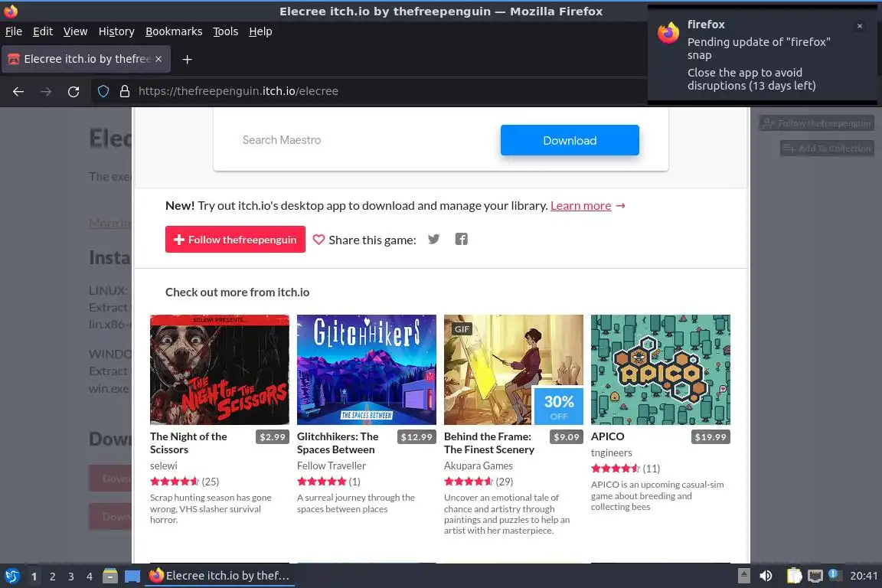Viewport: 882px width, 588px height.
Task: Click the $19.99 price tag
Action: (710, 437)
